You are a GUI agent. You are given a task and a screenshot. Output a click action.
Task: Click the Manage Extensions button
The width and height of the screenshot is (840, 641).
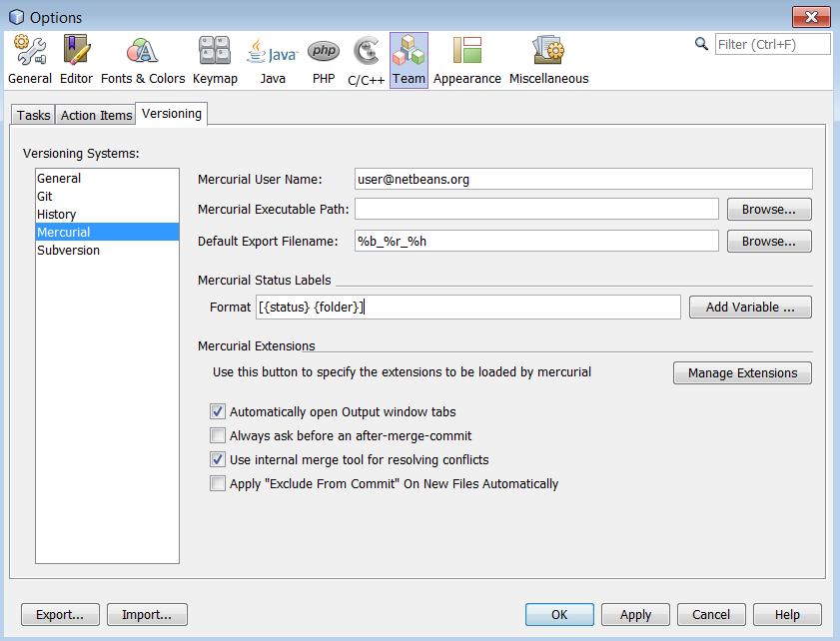tap(742, 373)
